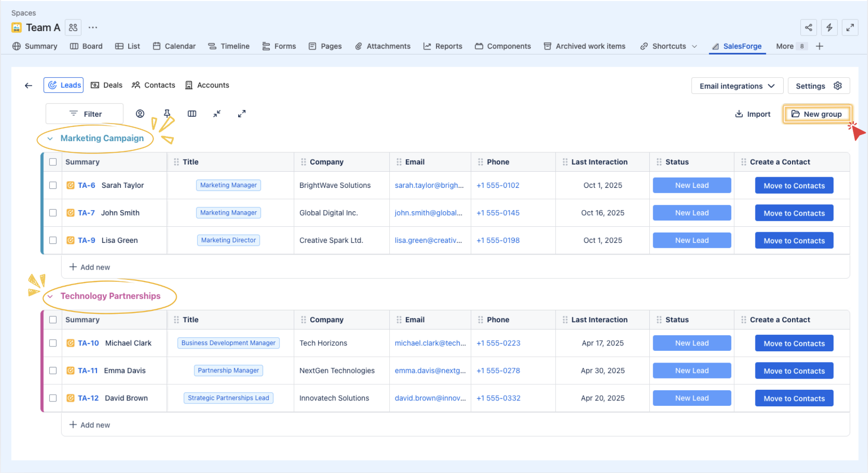The width and height of the screenshot is (868, 473).
Task: Open the automation lightning bolt icon
Action: [x=829, y=28]
